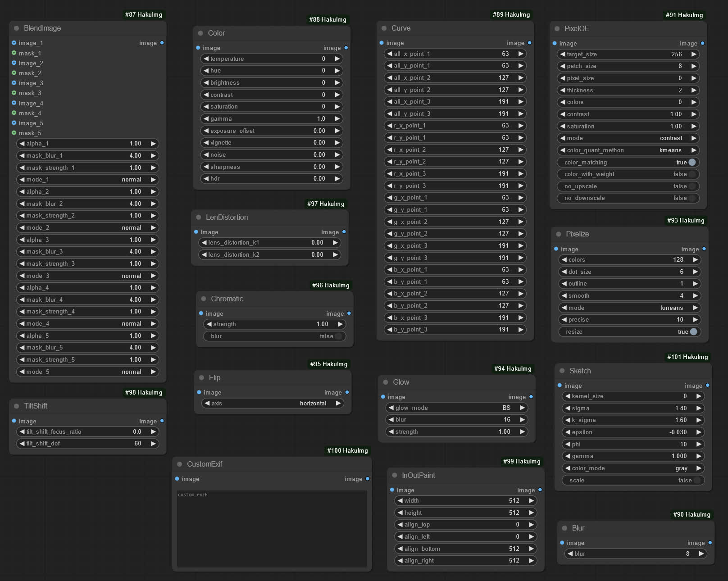Collapse the Glow node via its title dot
This screenshot has width=728, height=581.
coord(385,382)
